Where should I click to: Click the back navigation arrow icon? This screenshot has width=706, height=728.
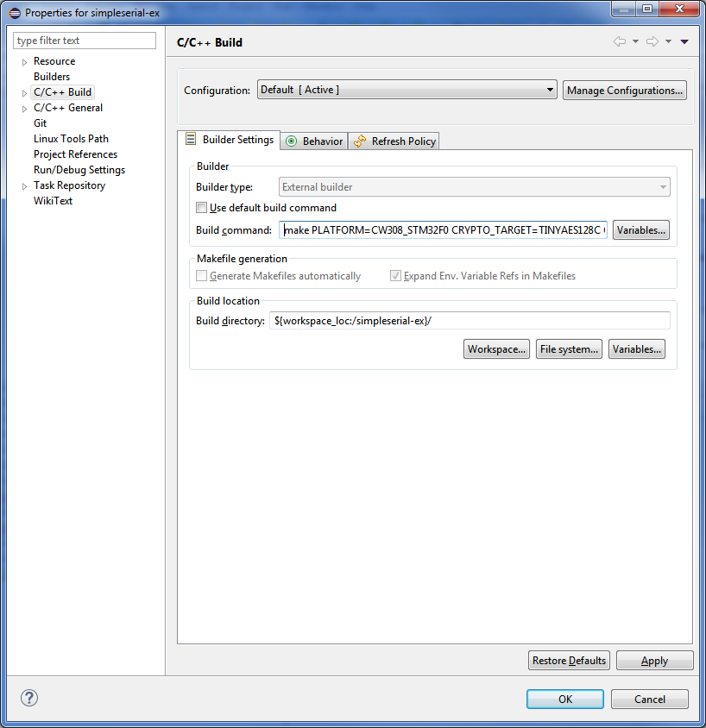pos(619,41)
